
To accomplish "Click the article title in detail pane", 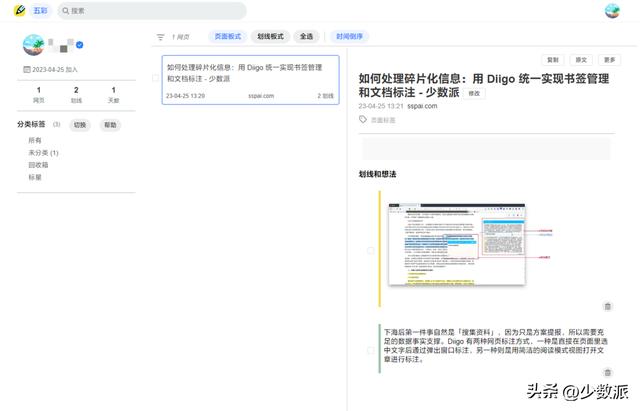I will pyautogui.click(x=484, y=85).
